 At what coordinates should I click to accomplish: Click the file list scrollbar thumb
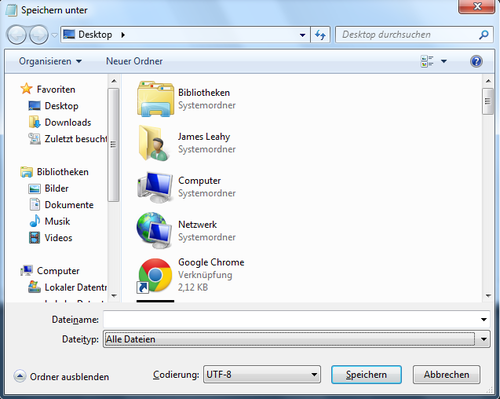coord(488,102)
